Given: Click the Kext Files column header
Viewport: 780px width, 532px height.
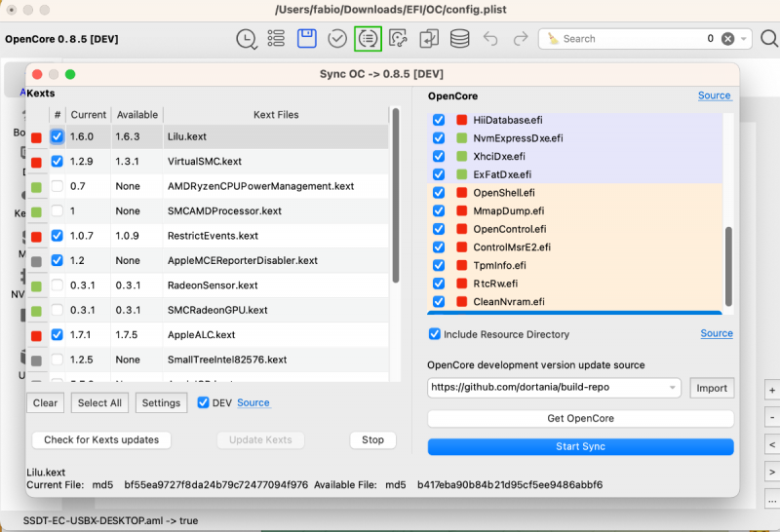Looking at the screenshot, I should tap(276, 115).
